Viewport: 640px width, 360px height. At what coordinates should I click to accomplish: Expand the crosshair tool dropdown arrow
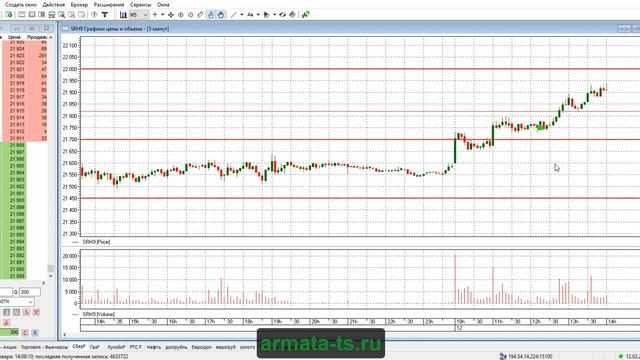click(x=162, y=15)
